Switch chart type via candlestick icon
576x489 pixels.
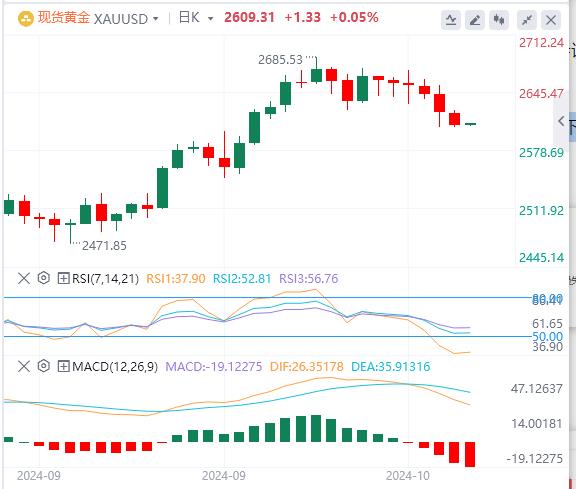[499, 20]
